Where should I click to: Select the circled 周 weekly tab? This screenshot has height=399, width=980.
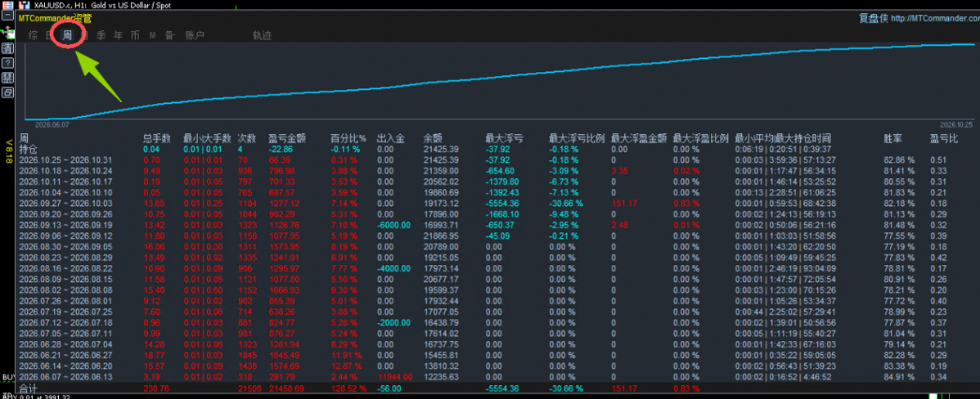[x=67, y=36]
